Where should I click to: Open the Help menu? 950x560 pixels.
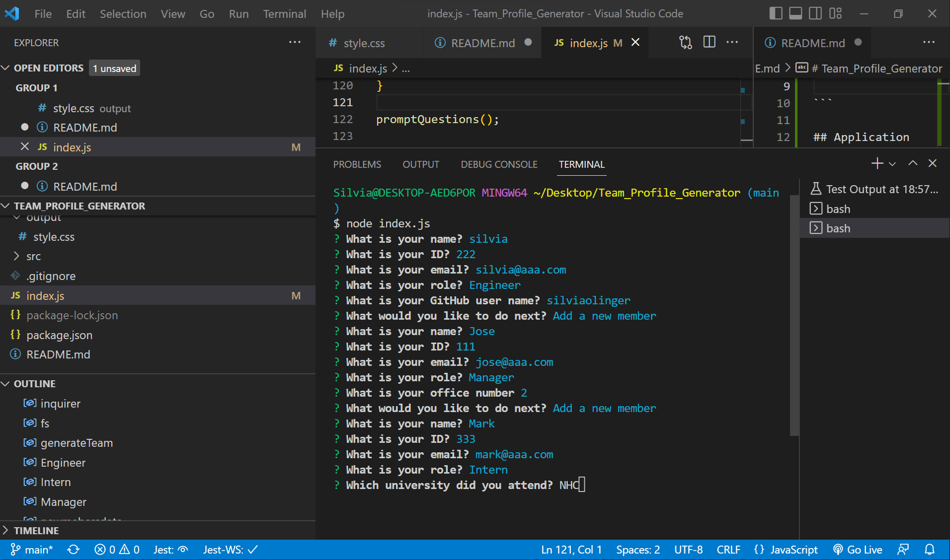332,14
